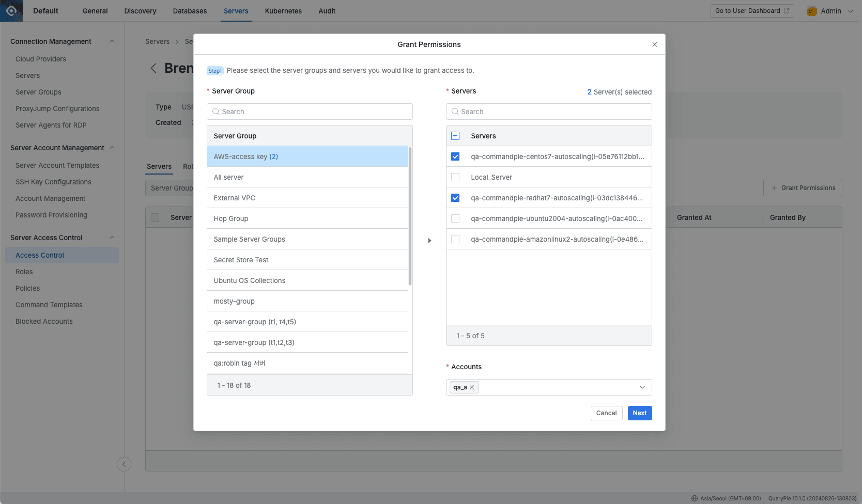Screen dimensions: 862x504
Task: Uncheck qa-commandpie-centos7-autoscaling server
Action: [x=455, y=156]
